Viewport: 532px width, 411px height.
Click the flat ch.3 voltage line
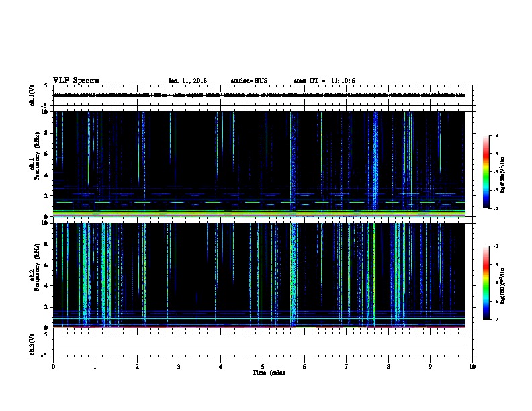pyautogui.click(x=259, y=345)
